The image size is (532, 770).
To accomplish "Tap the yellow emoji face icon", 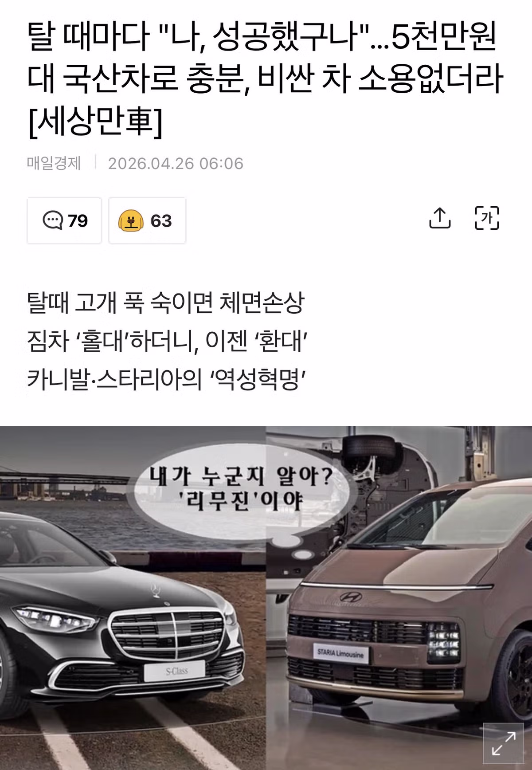I will 131,220.
